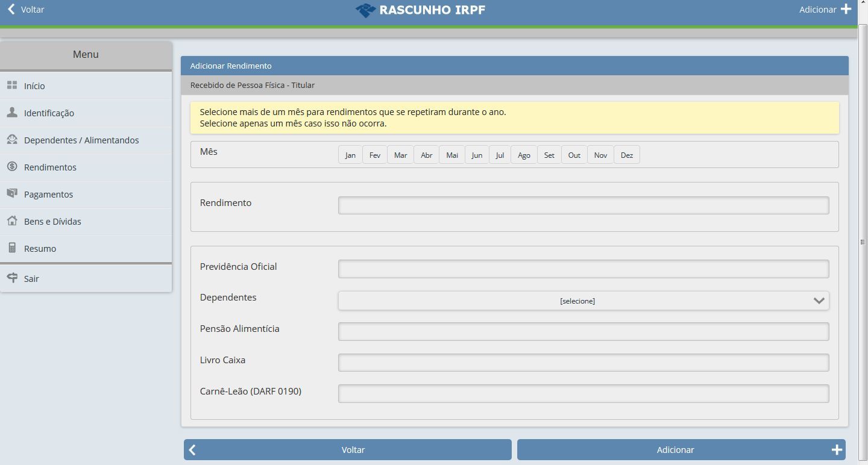This screenshot has height=465, width=868.
Task: Click the Mês field label
Action: click(x=209, y=152)
